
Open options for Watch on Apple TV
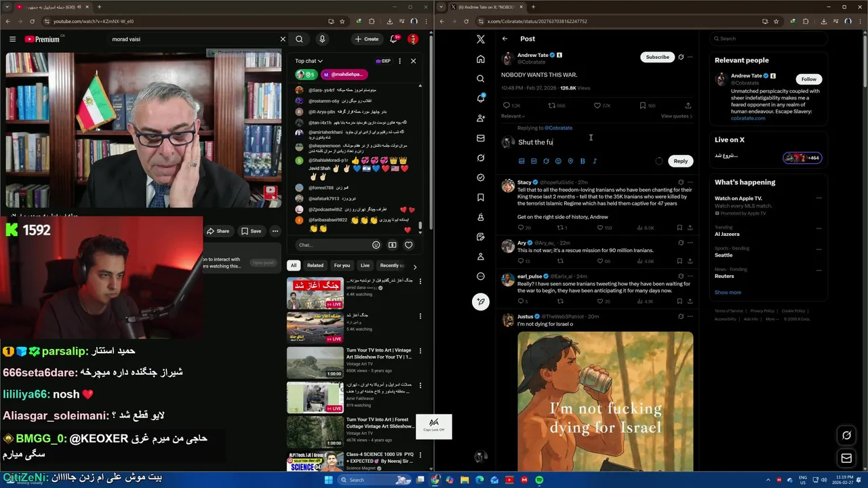click(x=818, y=199)
